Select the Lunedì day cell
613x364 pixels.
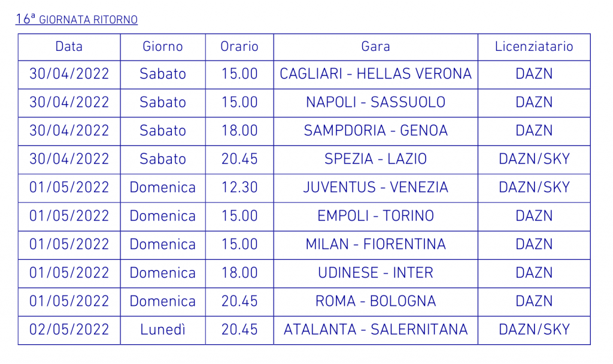tap(163, 330)
